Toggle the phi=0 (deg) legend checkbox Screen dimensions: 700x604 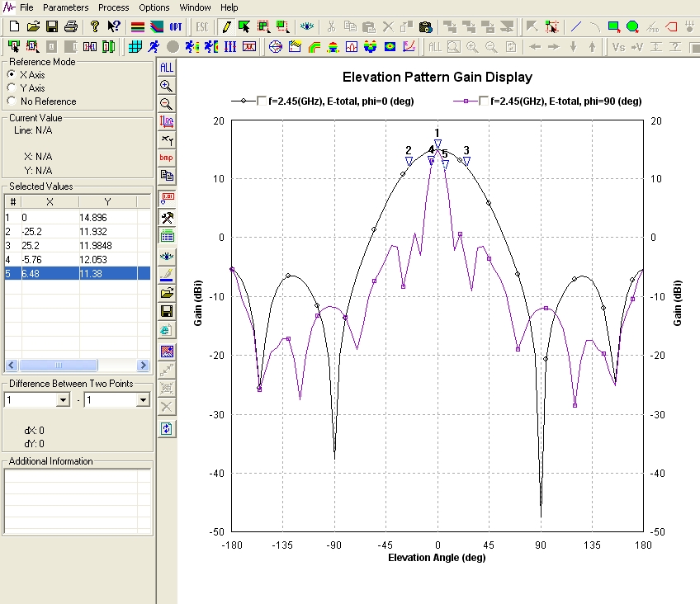pos(262,101)
